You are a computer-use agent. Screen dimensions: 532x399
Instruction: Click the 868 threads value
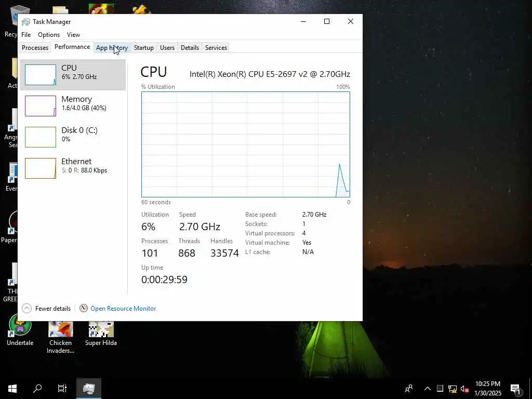pyautogui.click(x=187, y=253)
